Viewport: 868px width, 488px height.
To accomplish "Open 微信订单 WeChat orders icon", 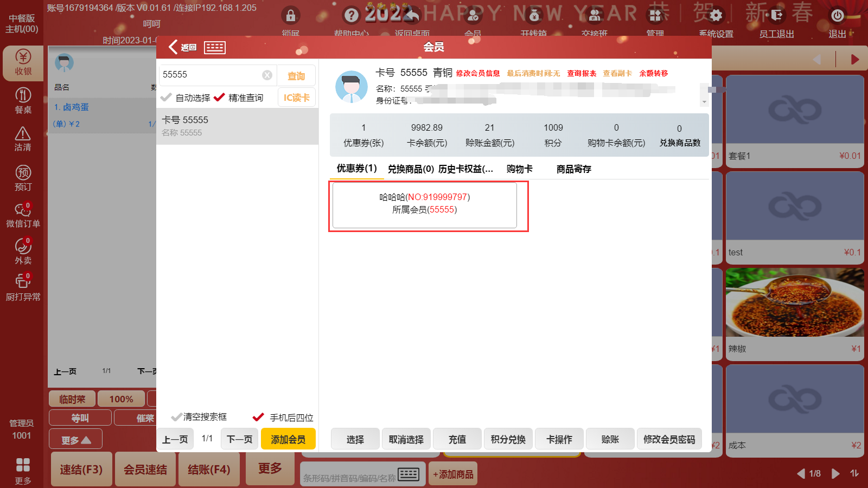I will (23, 215).
